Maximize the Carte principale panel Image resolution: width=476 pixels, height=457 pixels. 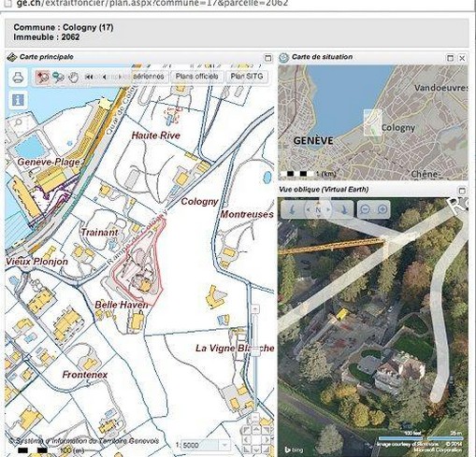coord(267,58)
